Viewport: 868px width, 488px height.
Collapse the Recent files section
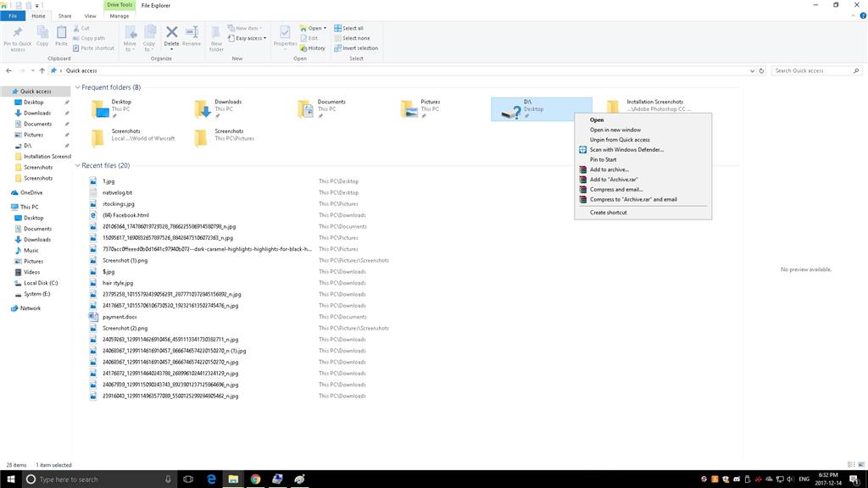(77, 165)
